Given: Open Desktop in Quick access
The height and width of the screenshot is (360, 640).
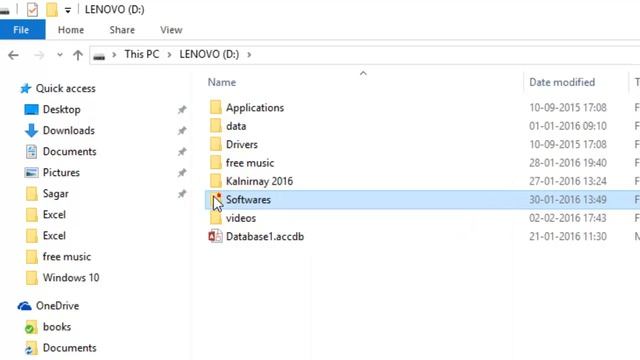Looking at the screenshot, I should point(62,109).
